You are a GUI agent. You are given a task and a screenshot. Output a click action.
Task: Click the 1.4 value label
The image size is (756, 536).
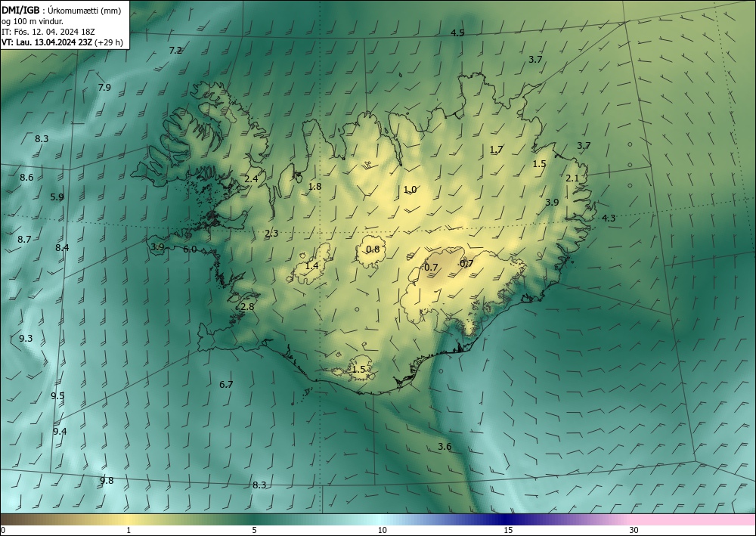tap(312, 265)
